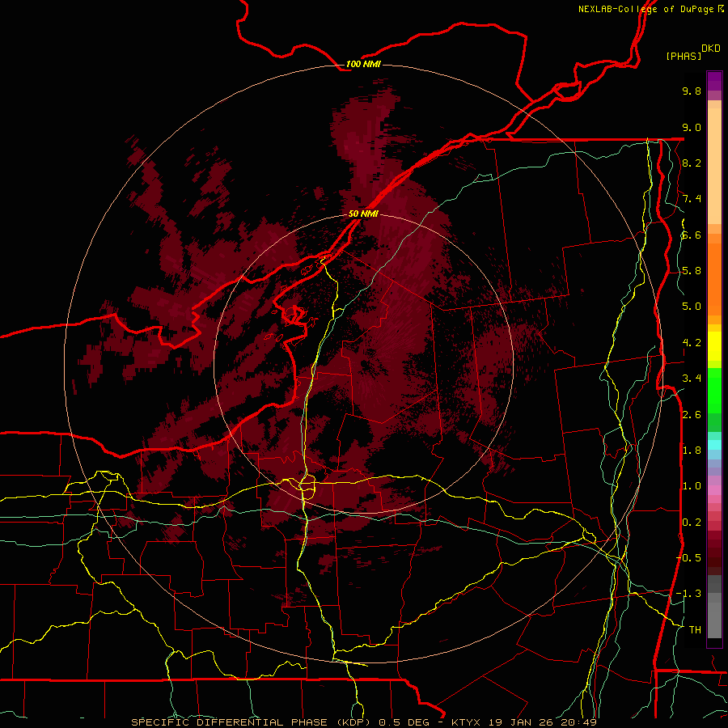This screenshot has width=728, height=728.
Task: Select the [PHAS] legend label
Action: [x=684, y=57]
